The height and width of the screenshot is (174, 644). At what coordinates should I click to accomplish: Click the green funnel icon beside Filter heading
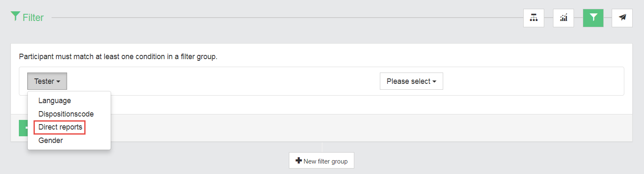(x=15, y=16)
